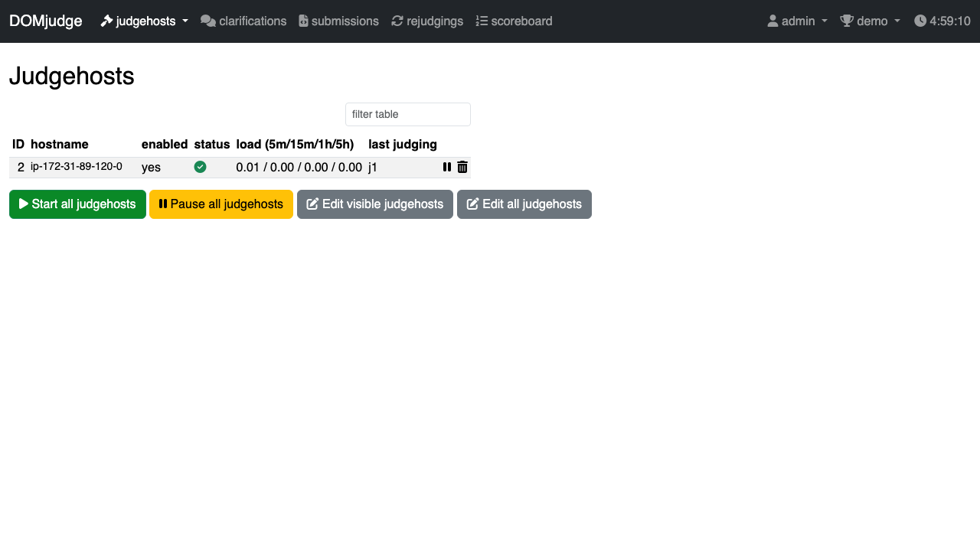Pause judgehost ip-172-31-89-120-0 via row icon
Screen dimensions: 980x551
click(x=447, y=167)
